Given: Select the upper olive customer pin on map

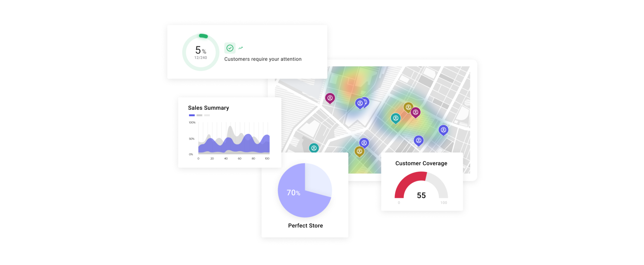Looking at the screenshot, I should point(408,107).
